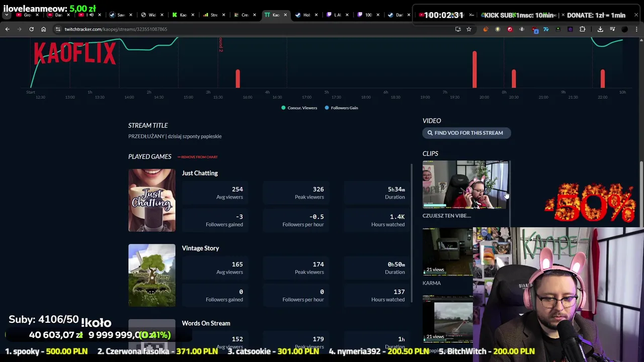Open site info icon beside the URL
This screenshot has height=362, width=644.
click(58, 29)
